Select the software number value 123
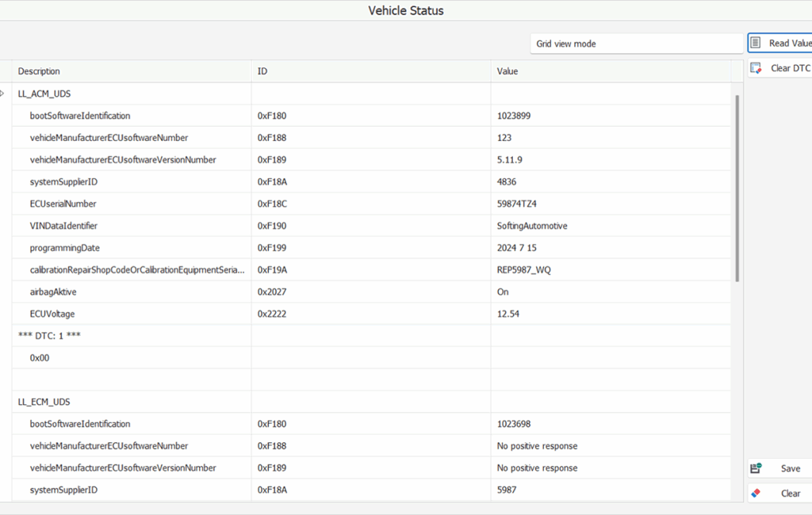This screenshot has width=812, height=515. pos(504,138)
